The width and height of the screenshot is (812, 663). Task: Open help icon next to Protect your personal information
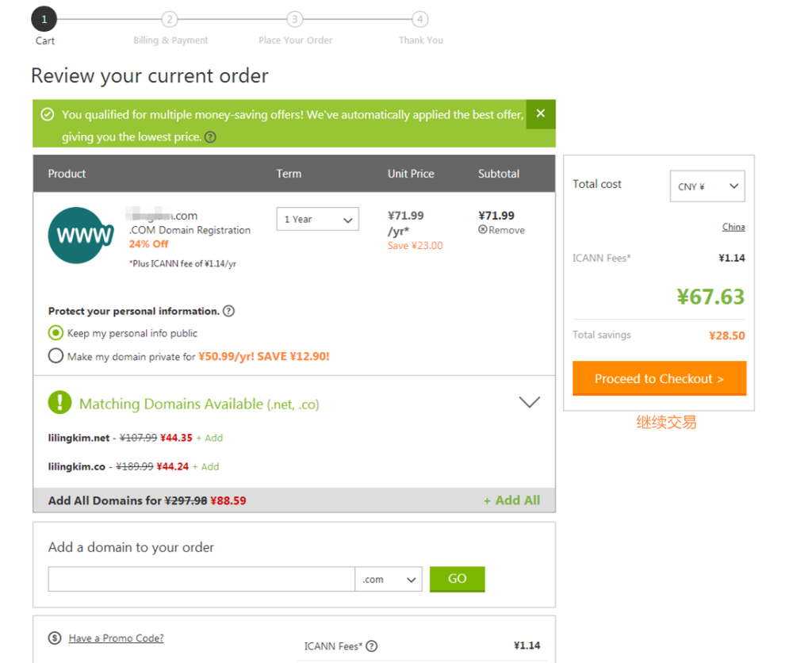228,311
